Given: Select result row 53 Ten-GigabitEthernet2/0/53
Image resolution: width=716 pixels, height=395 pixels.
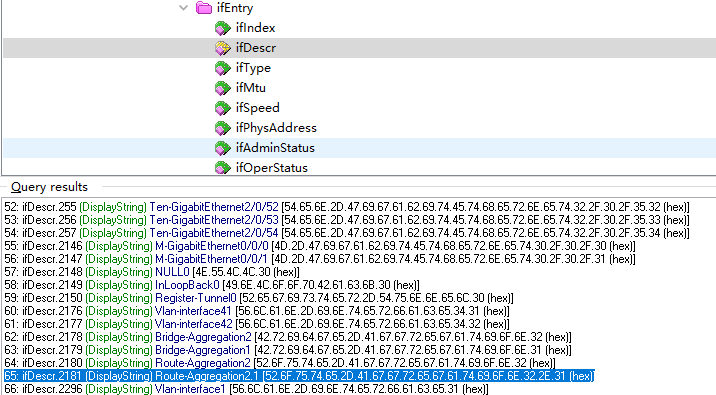Looking at the screenshot, I should [x=347, y=220].
